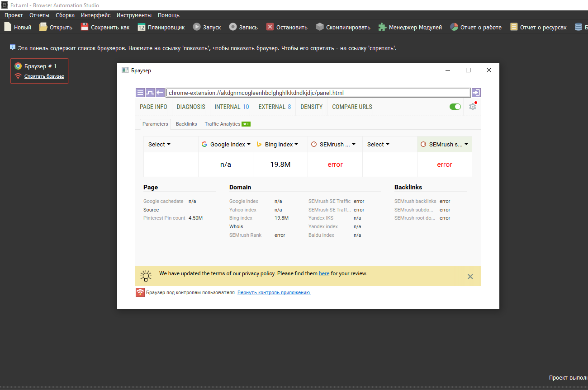Click the load URL go icon
588x390 pixels.
pos(476,93)
